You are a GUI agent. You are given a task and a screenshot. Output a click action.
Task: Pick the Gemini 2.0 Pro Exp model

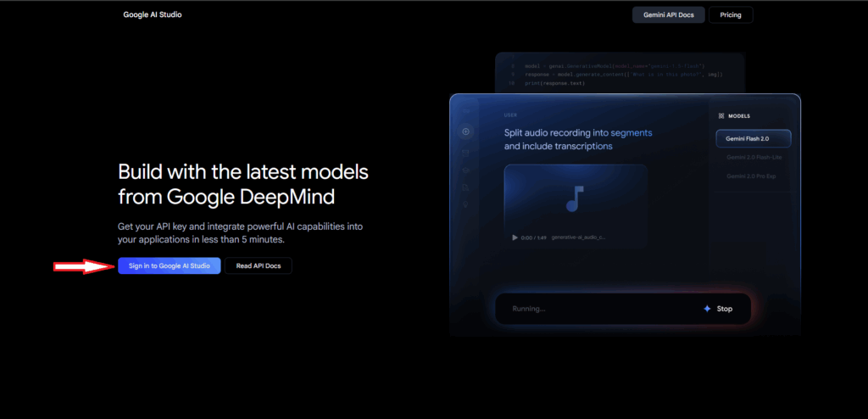(753, 176)
